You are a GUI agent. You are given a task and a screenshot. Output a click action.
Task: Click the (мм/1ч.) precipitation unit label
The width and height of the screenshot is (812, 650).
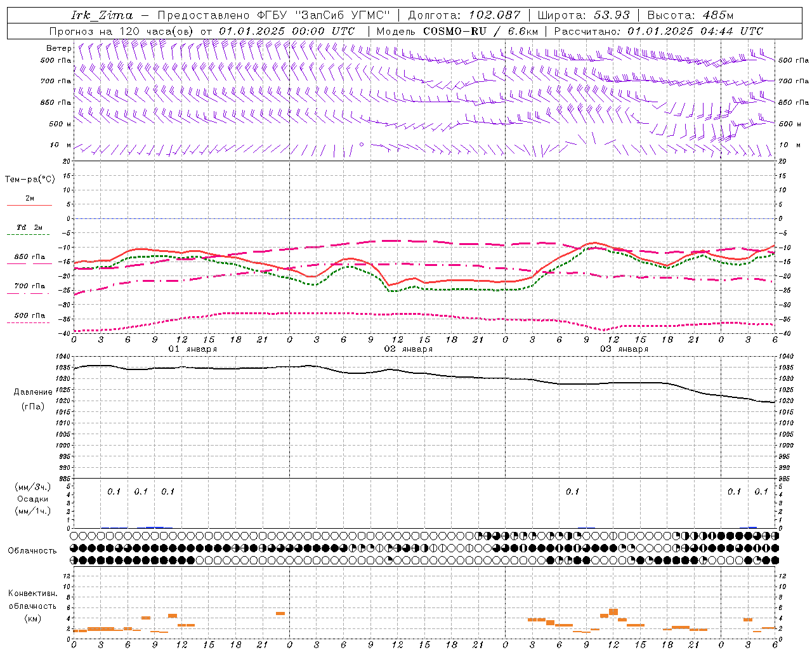[x=33, y=511]
